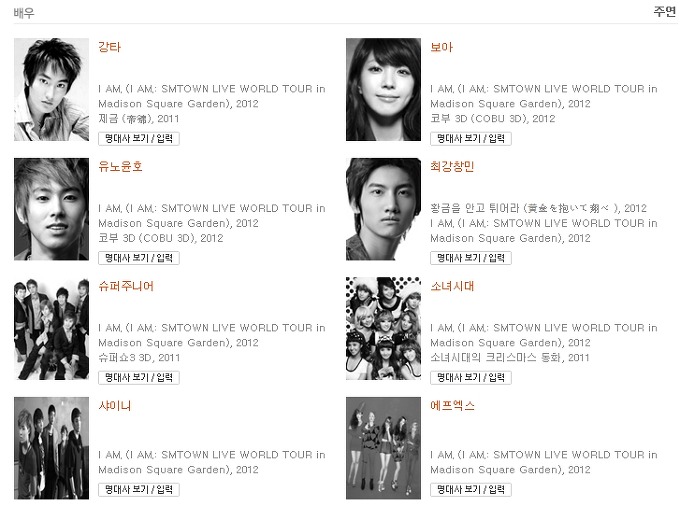Click 명대사 보기/입력 button under 에프엑스
The height and width of the screenshot is (520, 680).
[x=471, y=490]
